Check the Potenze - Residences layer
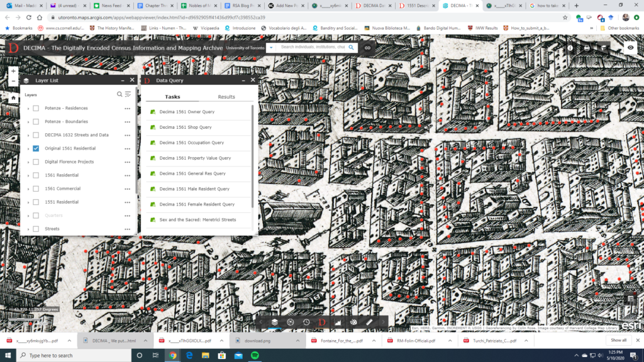The image size is (644, 362). tap(36, 108)
